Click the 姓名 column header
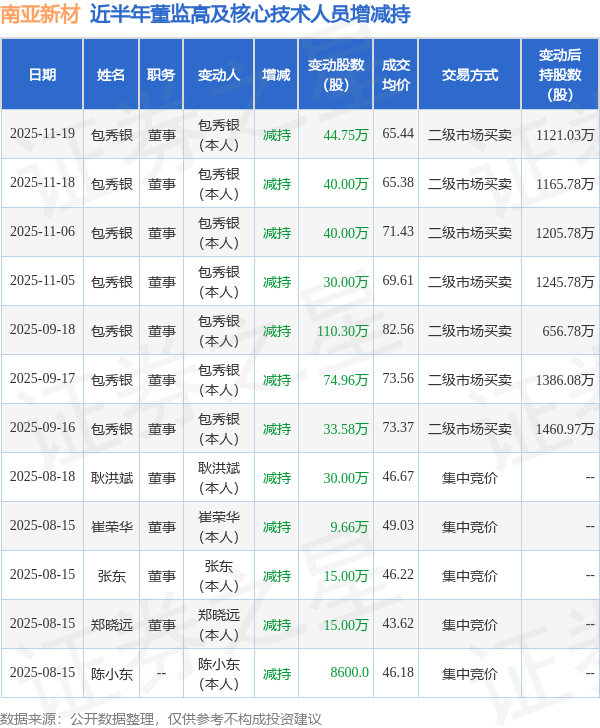Screen dimensions: 600x728 point(111,74)
